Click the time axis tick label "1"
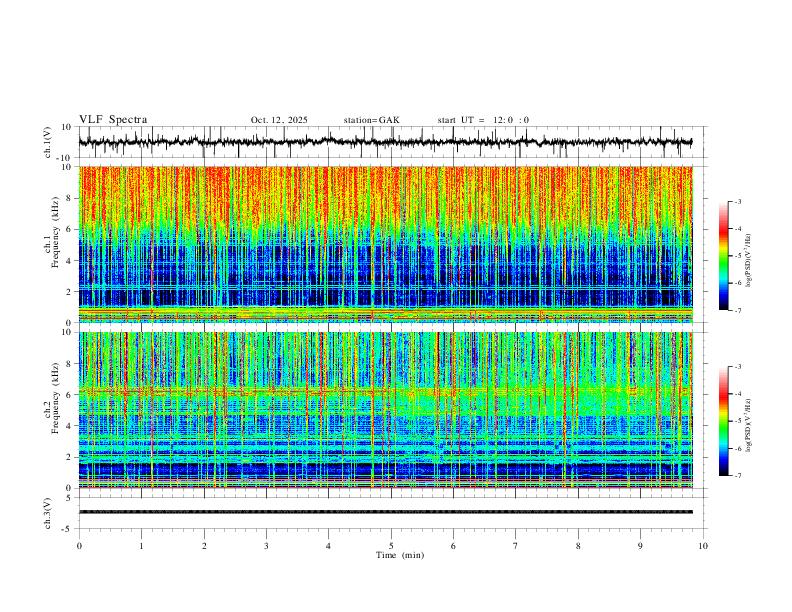This screenshot has width=792, height=612. pyautogui.click(x=141, y=546)
